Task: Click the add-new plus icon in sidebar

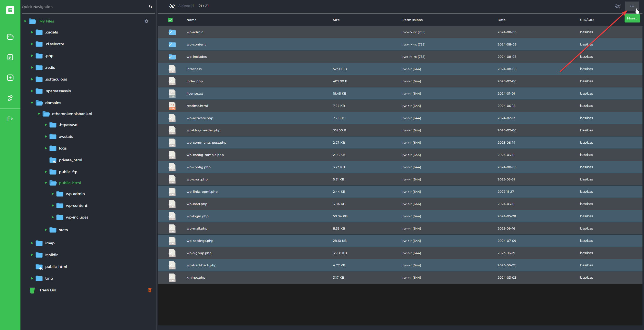Action: point(10,78)
